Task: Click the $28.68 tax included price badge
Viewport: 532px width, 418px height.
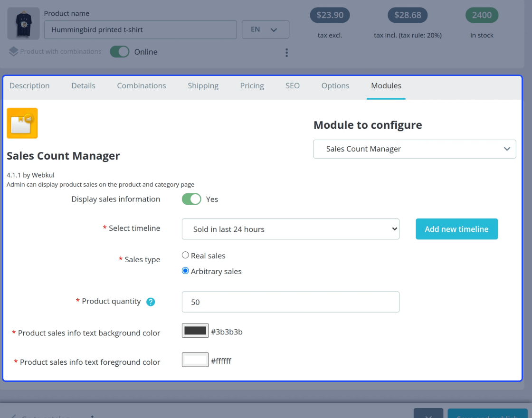Action: [408, 15]
